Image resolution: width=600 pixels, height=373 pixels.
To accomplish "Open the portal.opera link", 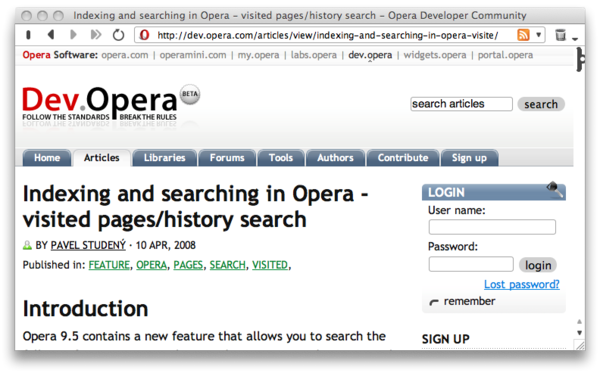I will (x=505, y=55).
